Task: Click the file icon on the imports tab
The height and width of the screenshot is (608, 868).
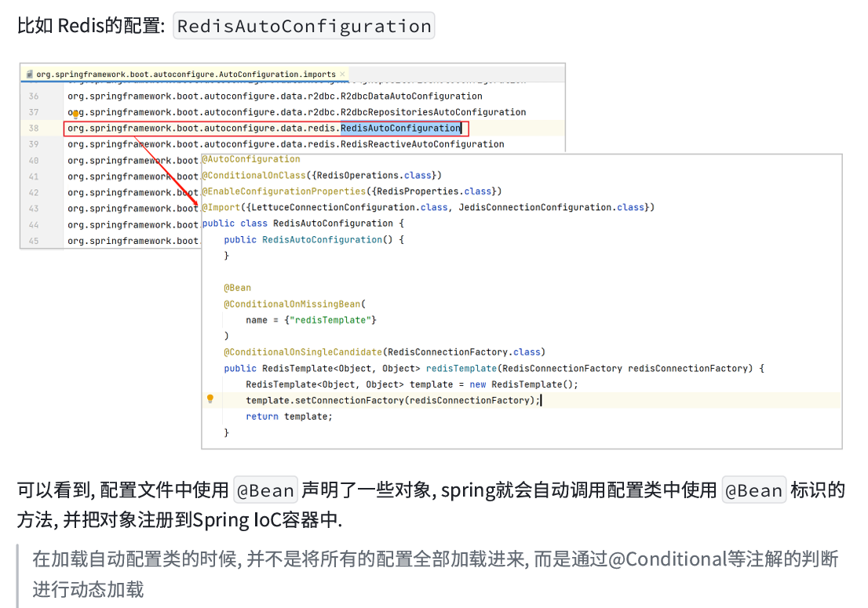Action: pos(29,74)
